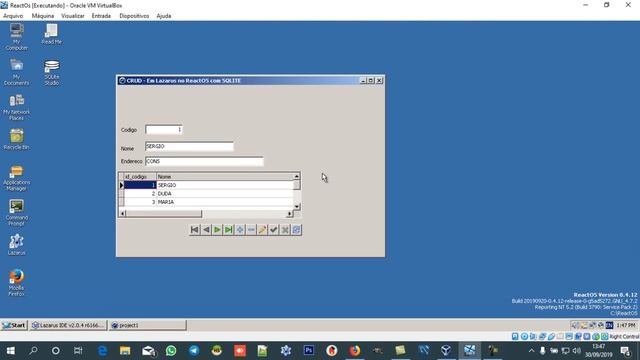Delete record with navigator minus icon

pyautogui.click(x=251, y=230)
